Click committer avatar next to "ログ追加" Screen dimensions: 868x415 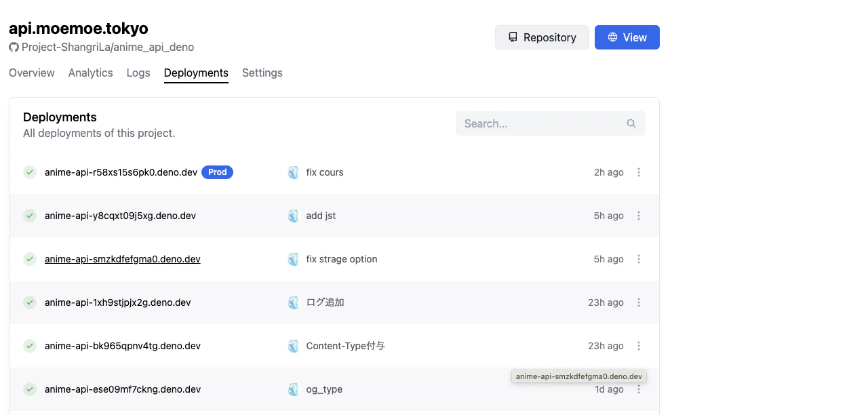294,302
